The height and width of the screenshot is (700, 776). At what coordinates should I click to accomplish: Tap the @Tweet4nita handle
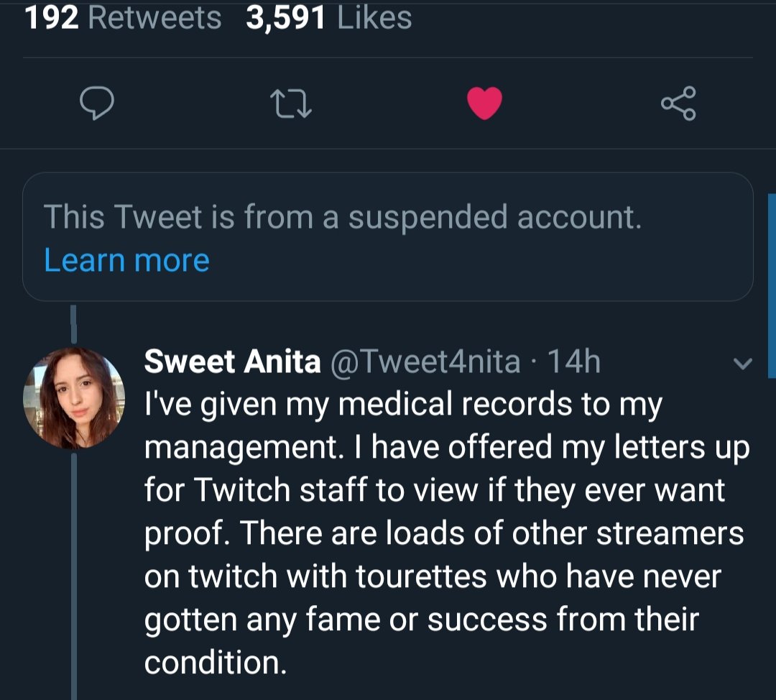coord(425,361)
